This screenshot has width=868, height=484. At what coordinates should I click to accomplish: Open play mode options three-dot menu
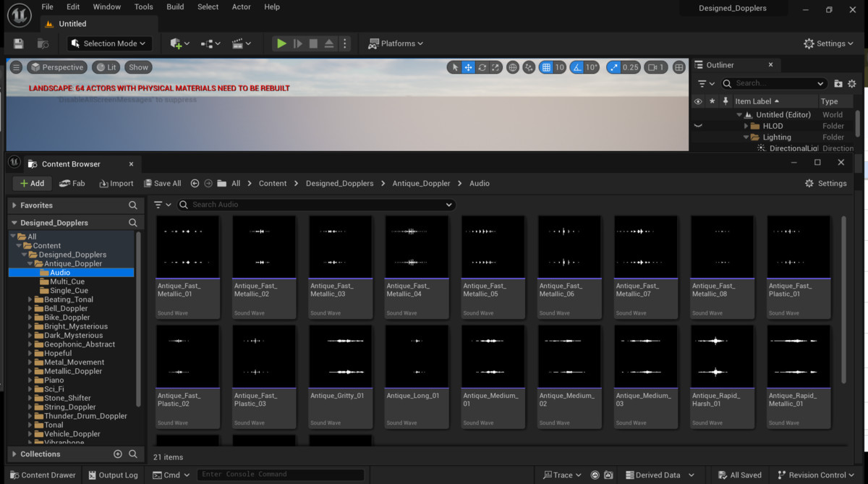coord(344,43)
